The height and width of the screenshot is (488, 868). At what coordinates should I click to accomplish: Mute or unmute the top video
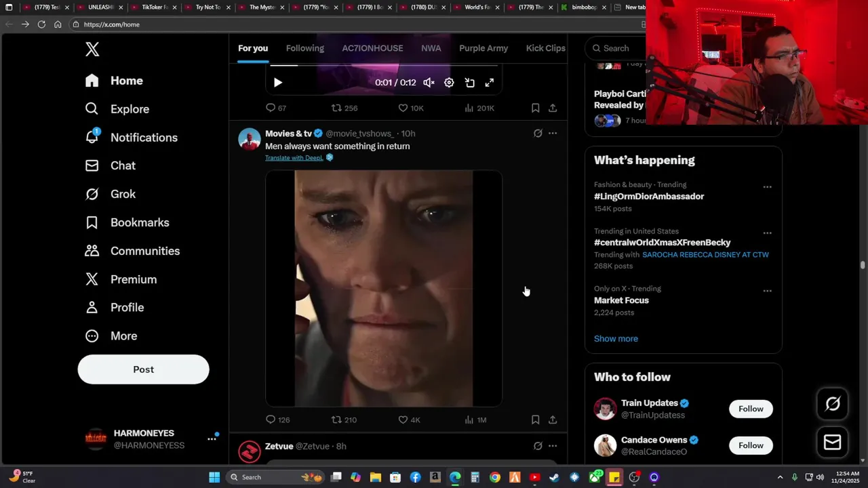coord(429,83)
